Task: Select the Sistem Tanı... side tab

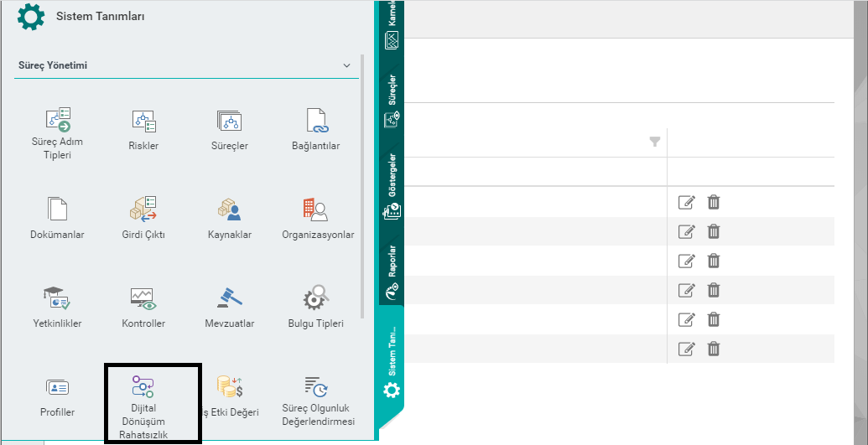Action: coord(392,363)
